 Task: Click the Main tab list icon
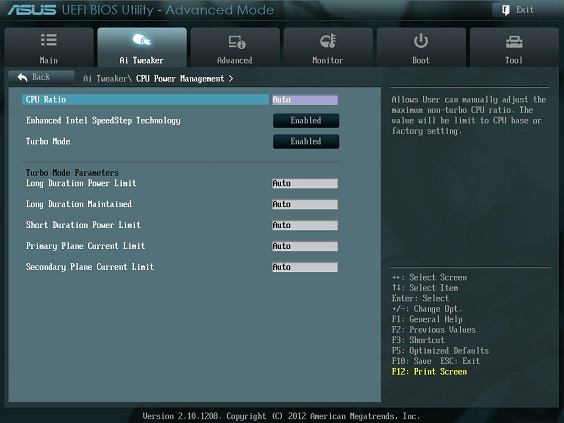49,40
